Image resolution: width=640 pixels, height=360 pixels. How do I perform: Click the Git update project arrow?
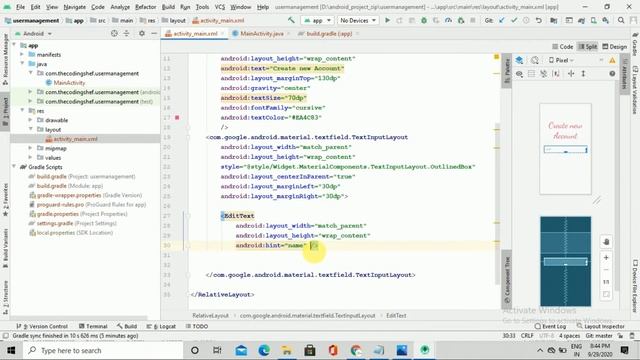(502, 20)
